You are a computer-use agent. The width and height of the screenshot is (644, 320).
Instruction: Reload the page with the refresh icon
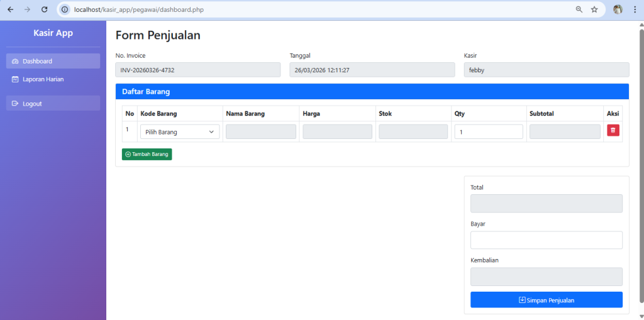point(45,9)
